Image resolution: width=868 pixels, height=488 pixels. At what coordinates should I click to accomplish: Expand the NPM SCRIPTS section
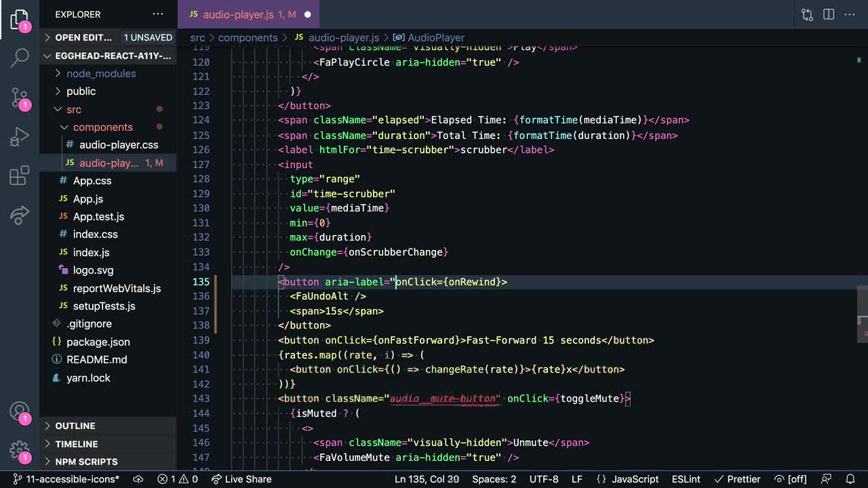(x=86, y=462)
